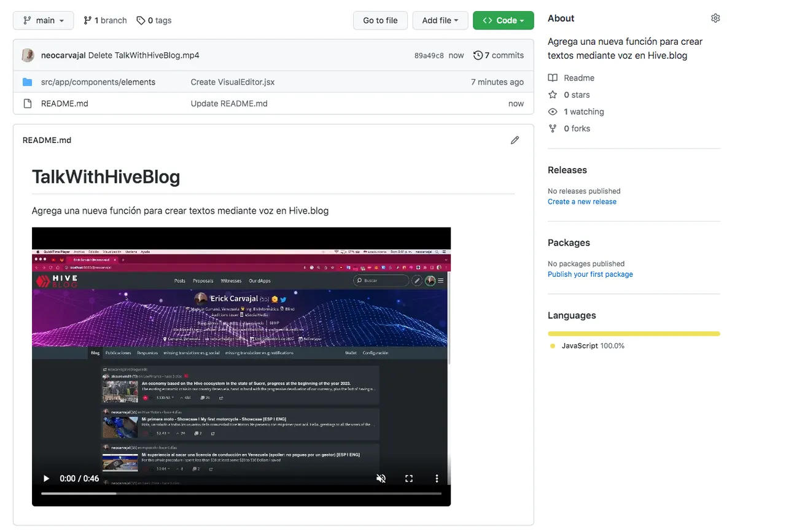Click neocarvajal avatar in commit bar
The width and height of the screenshot is (786, 532).
(28, 55)
